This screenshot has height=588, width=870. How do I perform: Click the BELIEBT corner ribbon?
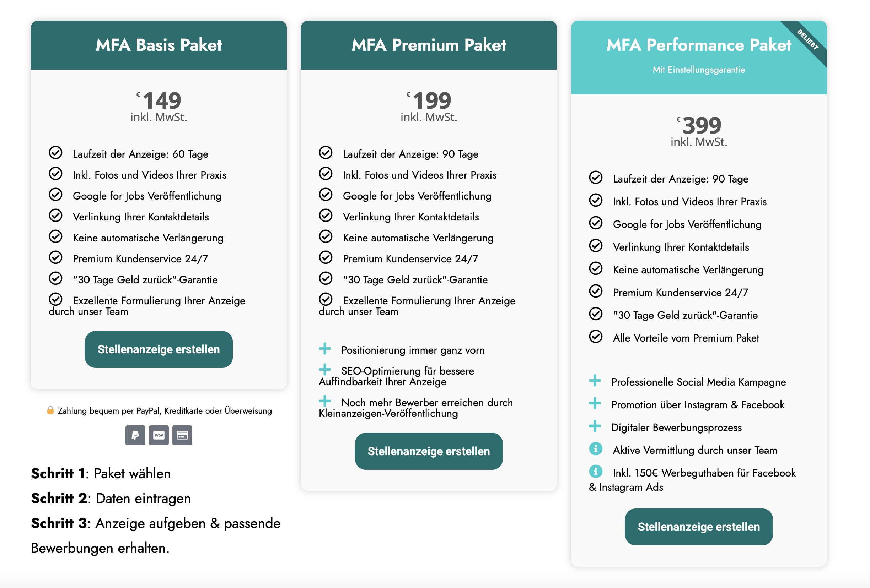tap(809, 40)
